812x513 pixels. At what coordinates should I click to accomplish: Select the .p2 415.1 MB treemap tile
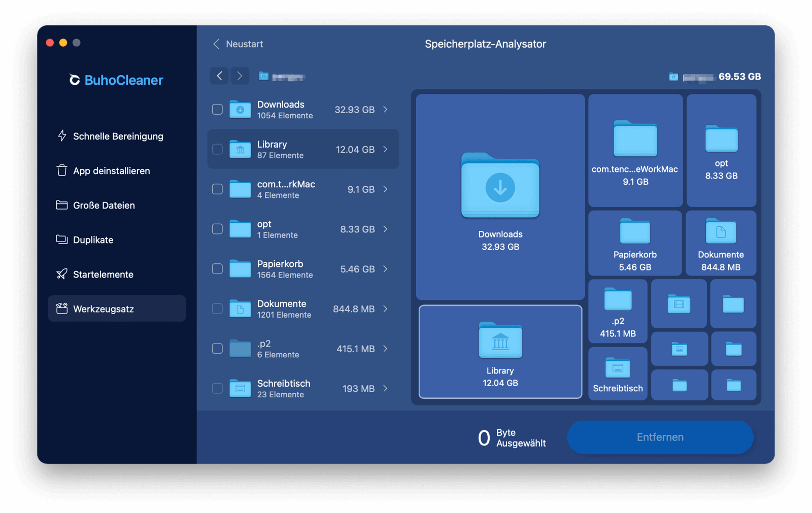[x=618, y=311]
